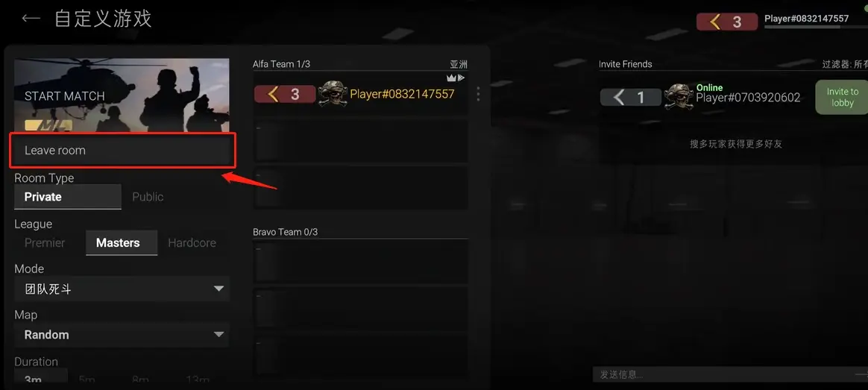Open the three-dot menu beside Player#0832147557
This screenshot has width=868, height=390.
click(x=478, y=94)
